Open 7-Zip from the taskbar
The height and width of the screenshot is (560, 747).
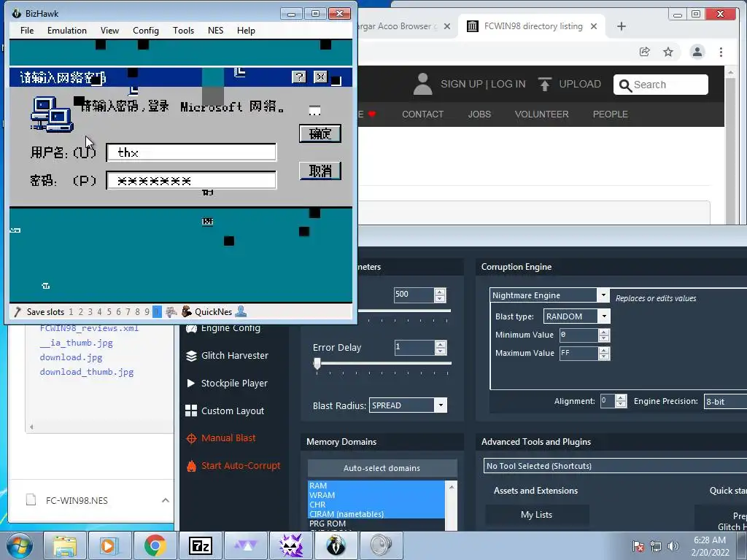click(200, 545)
